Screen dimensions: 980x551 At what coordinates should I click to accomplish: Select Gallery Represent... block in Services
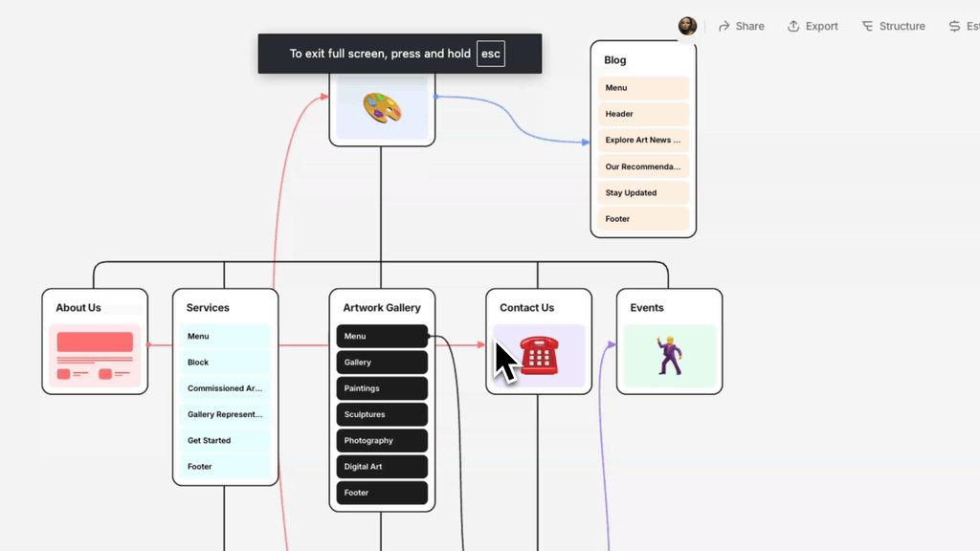click(226, 415)
